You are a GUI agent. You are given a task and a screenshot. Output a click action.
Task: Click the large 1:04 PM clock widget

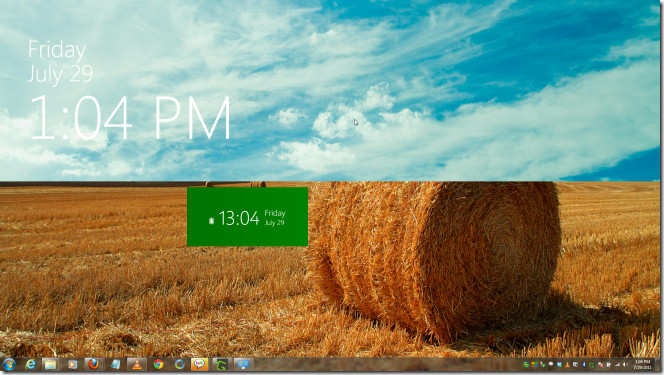[x=130, y=118]
